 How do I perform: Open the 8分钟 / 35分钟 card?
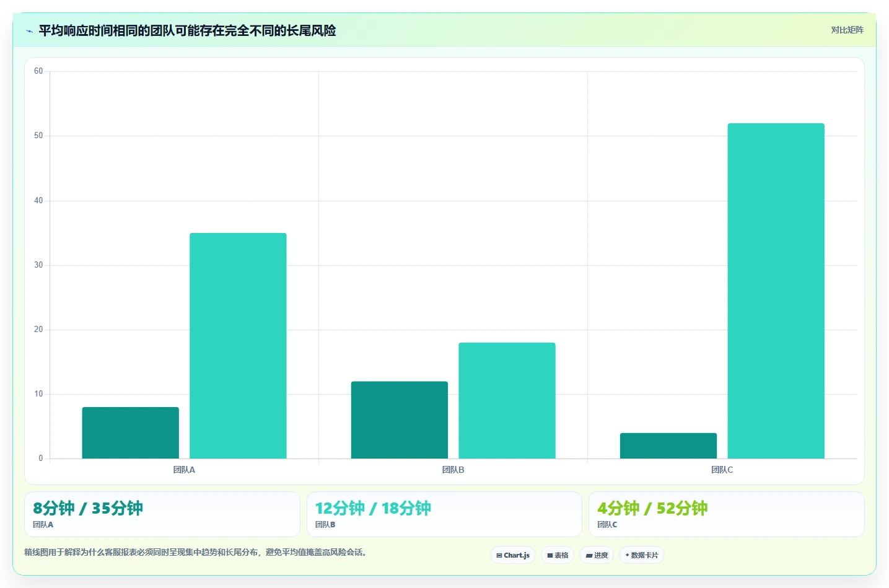point(162,514)
